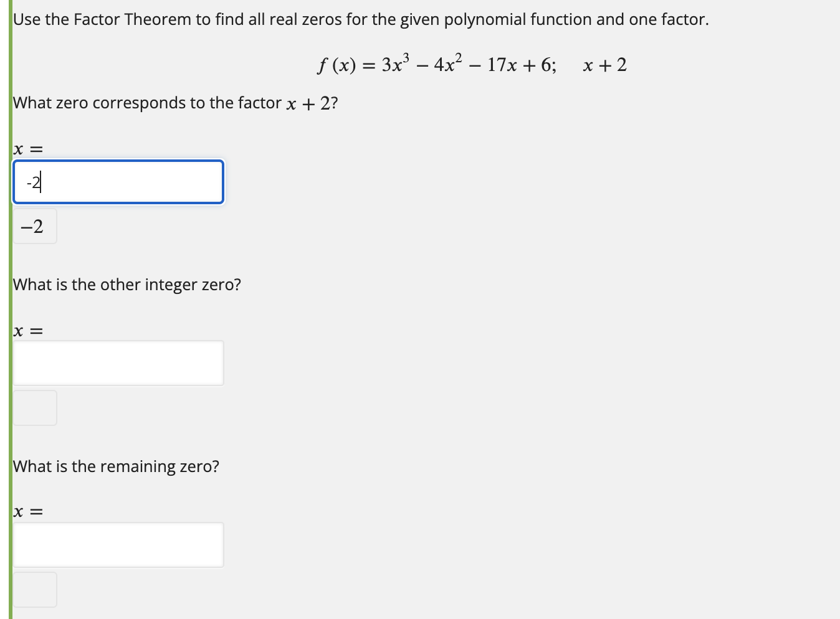Click the input field for the other integer zero
This screenshot has height=619, width=840.
tap(118, 363)
